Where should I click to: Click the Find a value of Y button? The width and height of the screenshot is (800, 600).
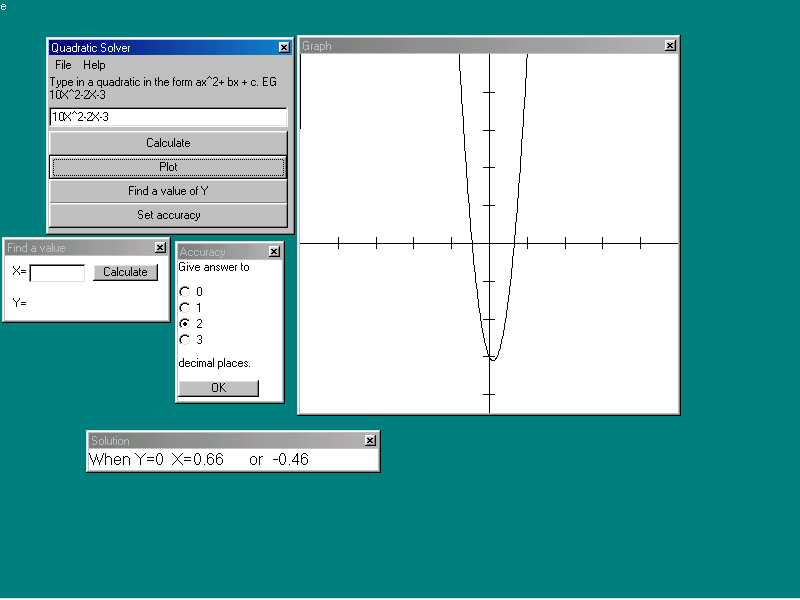(168, 191)
